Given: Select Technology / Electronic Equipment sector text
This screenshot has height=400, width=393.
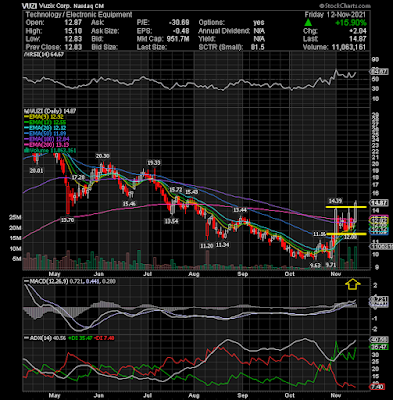Looking at the screenshot, I should (79, 15).
